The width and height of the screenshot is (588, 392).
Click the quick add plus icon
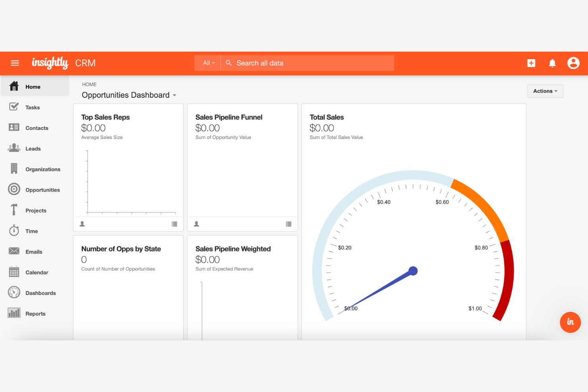click(x=531, y=63)
